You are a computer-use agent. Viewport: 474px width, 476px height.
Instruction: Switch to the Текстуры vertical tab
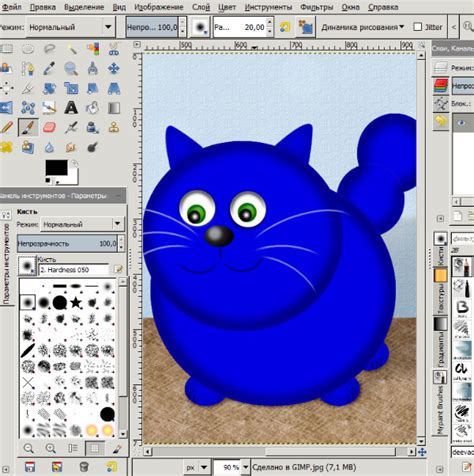point(441,292)
